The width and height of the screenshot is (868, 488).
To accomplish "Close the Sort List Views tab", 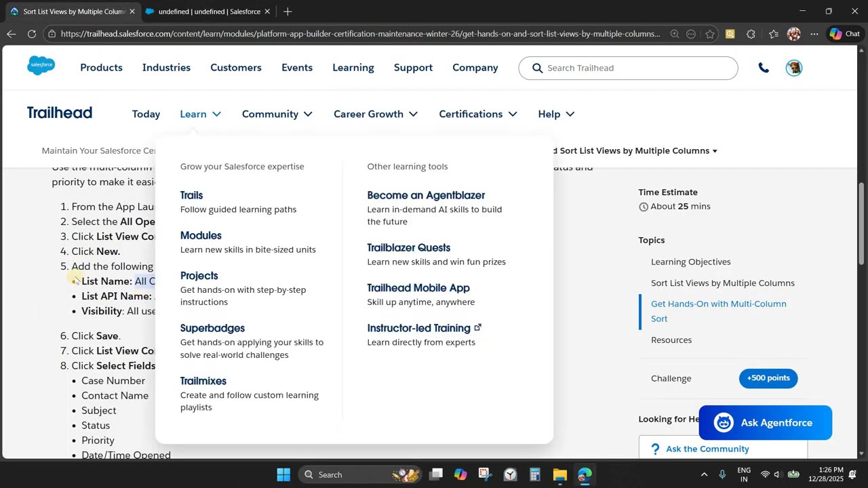I will [x=132, y=12].
